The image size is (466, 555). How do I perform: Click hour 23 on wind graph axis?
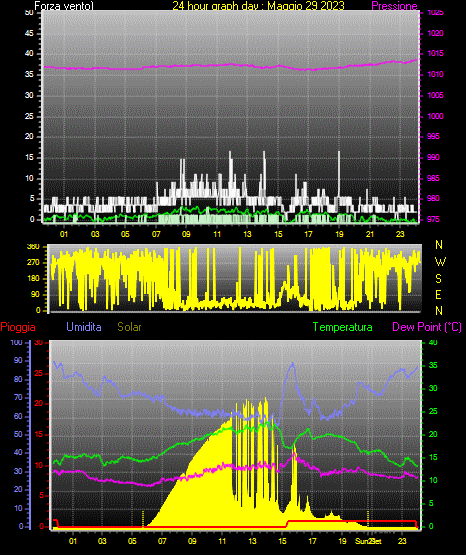pos(400,234)
